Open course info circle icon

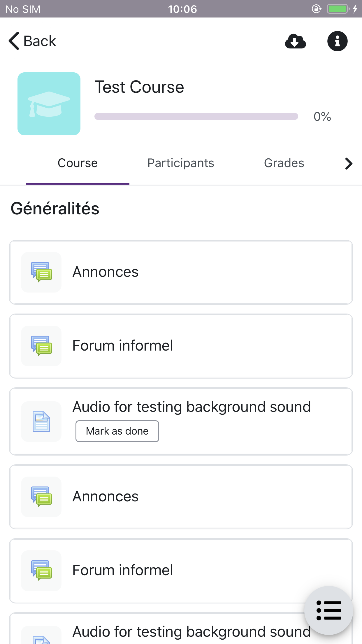337,41
